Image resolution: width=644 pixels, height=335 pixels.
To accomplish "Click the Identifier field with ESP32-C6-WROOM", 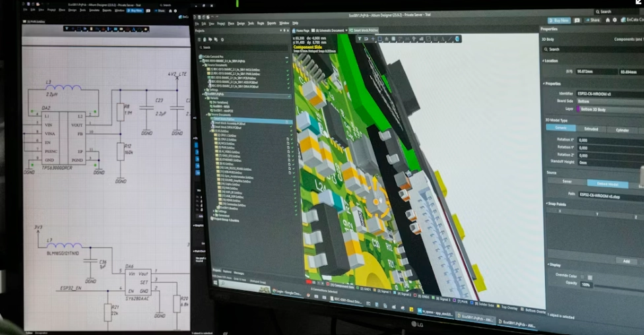I will (610, 94).
